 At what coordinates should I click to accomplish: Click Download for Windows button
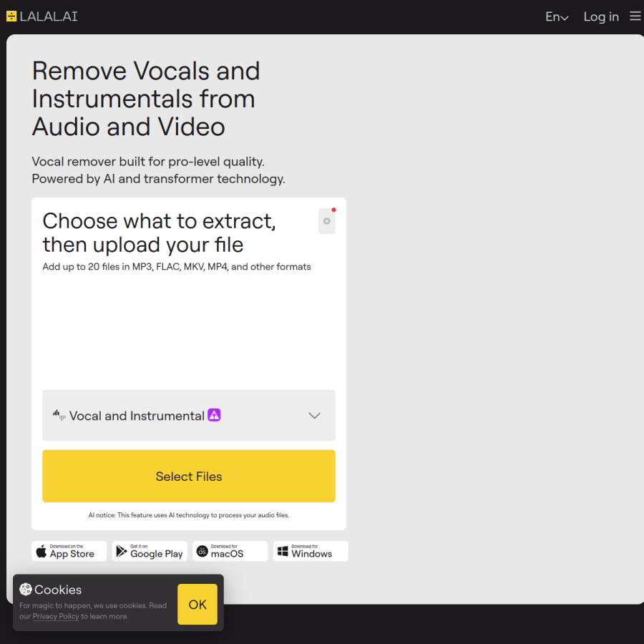(x=311, y=551)
